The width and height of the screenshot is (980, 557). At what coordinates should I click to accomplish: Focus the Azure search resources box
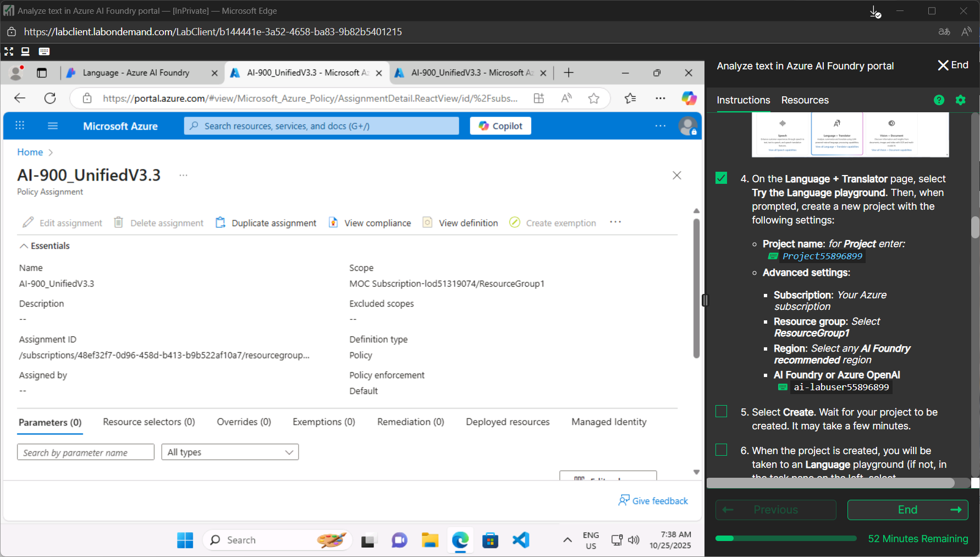322,126
